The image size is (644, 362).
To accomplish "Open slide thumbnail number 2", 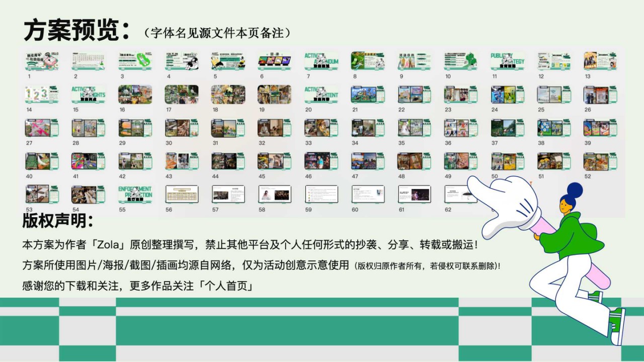I will pos(89,61).
